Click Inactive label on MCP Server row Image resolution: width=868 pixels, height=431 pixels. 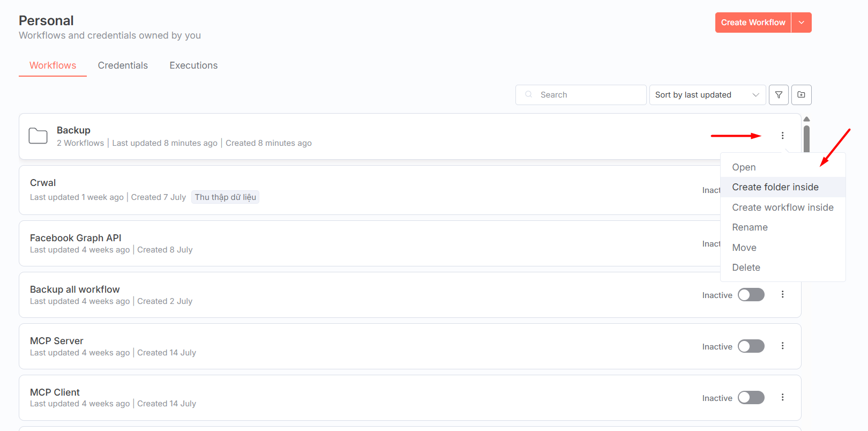[x=717, y=347]
